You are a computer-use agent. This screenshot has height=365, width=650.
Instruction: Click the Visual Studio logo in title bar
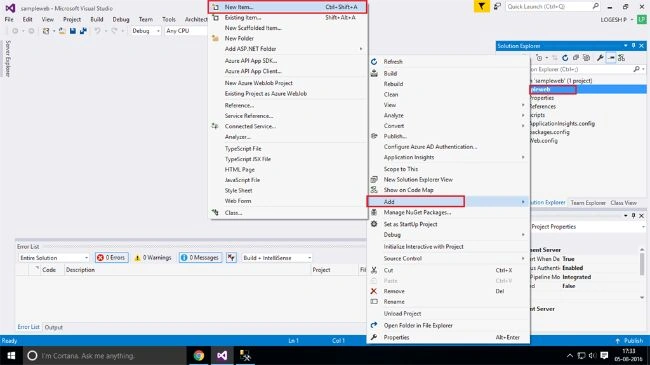point(10,8)
